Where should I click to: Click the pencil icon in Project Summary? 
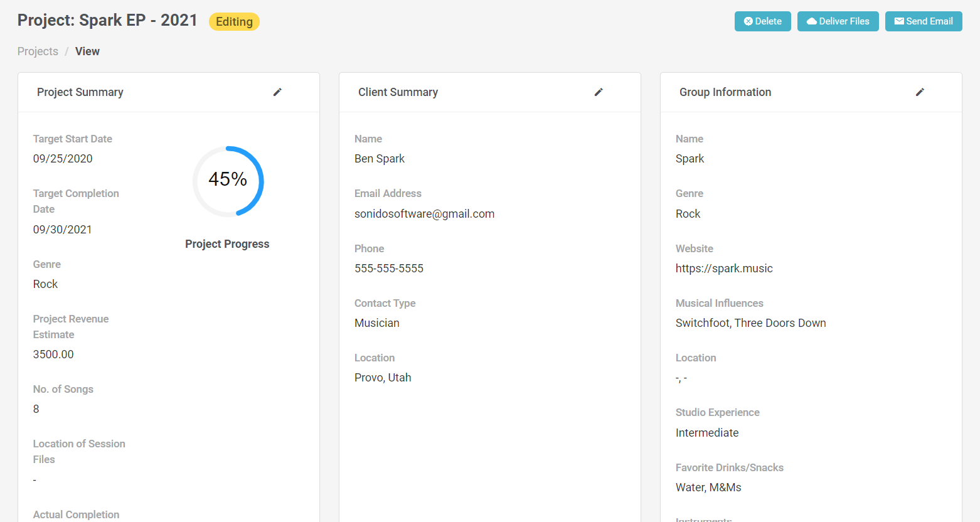click(277, 92)
